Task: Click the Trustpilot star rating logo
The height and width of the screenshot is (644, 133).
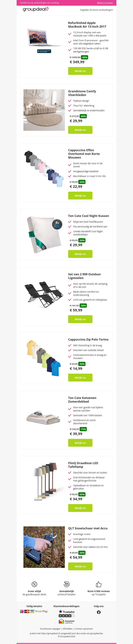Action: [66, 614]
